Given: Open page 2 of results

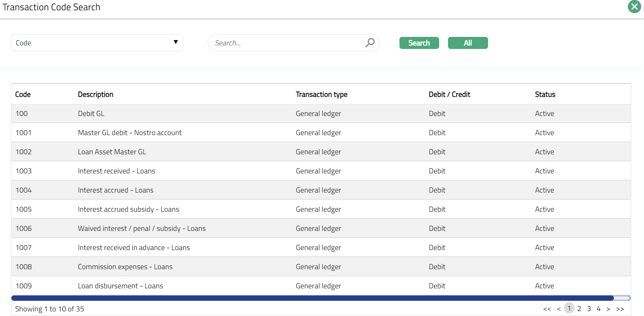Looking at the screenshot, I should 579,309.
